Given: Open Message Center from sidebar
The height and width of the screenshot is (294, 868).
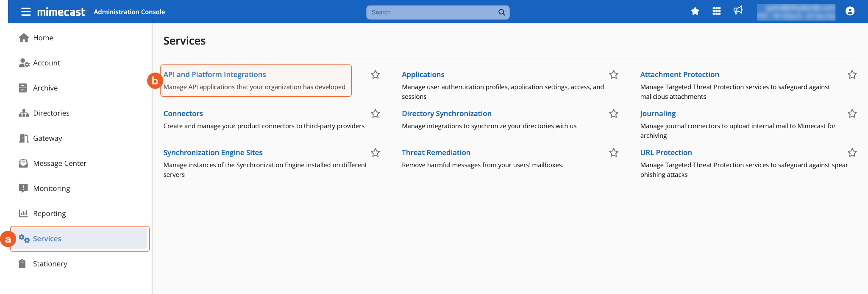Looking at the screenshot, I should [x=59, y=163].
